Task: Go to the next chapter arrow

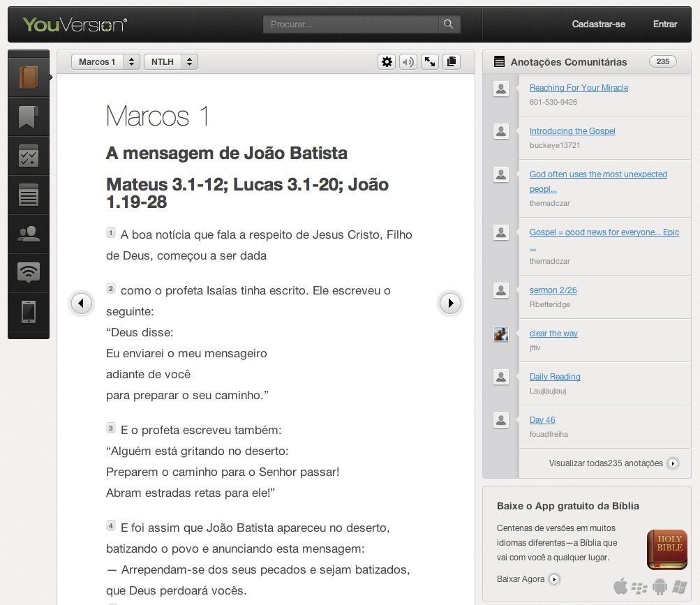Action: [450, 303]
